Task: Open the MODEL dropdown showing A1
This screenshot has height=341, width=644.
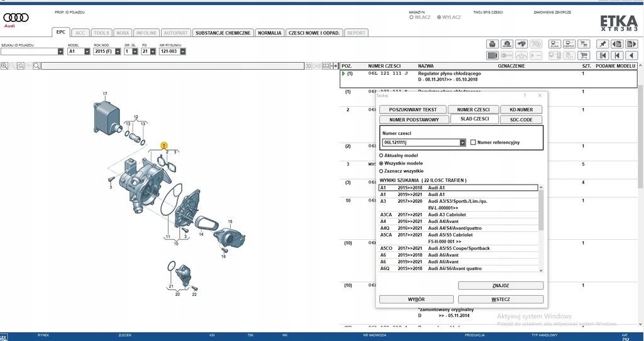Action: tap(87, 51)
